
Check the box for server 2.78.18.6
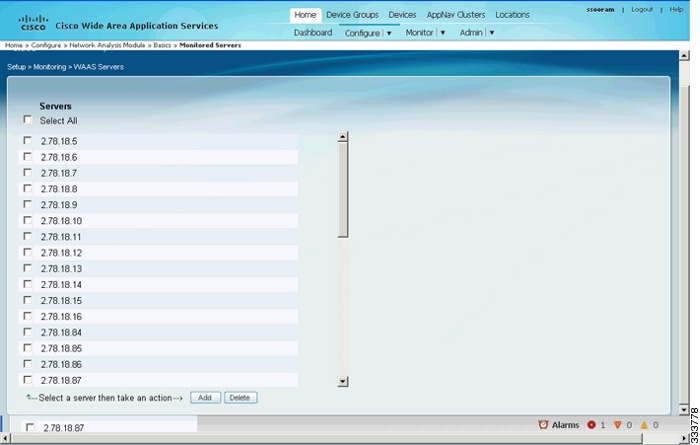[x=28, y=157]
